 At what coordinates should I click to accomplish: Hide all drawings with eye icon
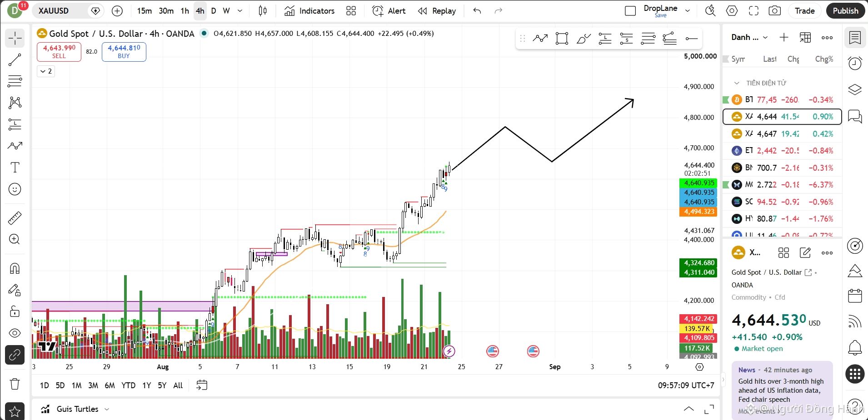tap(15, 333)
